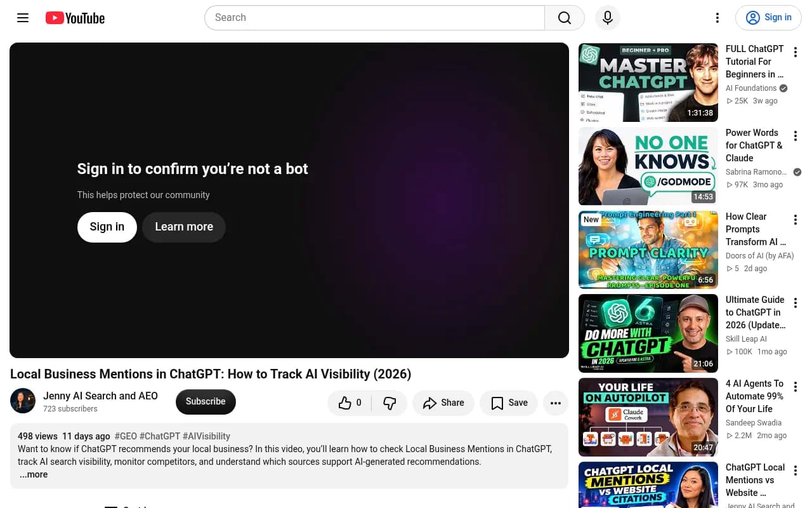The width and height of the screenshot is (812, 508).
Task: Open options menu for Power Words video
Action: [x=796, y=136]
